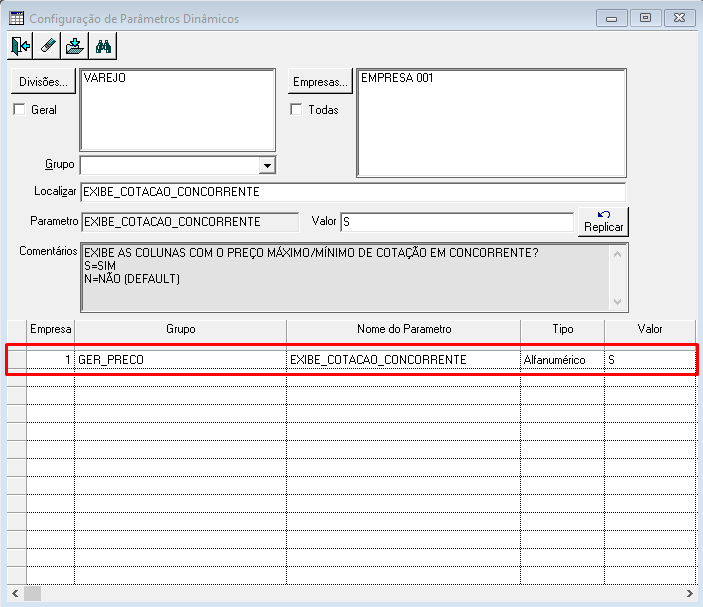
Task: Click the Empresa column header
Action: click(x=50, y=330)
